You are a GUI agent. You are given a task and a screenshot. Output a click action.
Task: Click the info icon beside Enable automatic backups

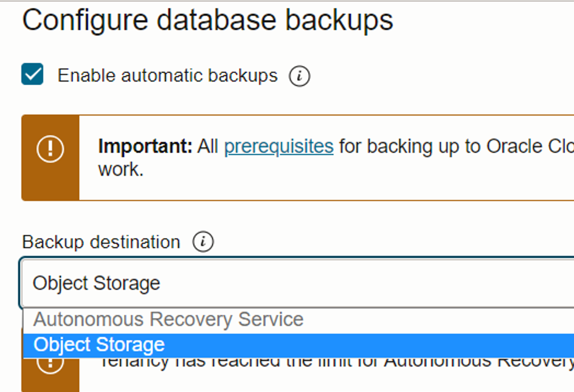click(x=299, y=76)
